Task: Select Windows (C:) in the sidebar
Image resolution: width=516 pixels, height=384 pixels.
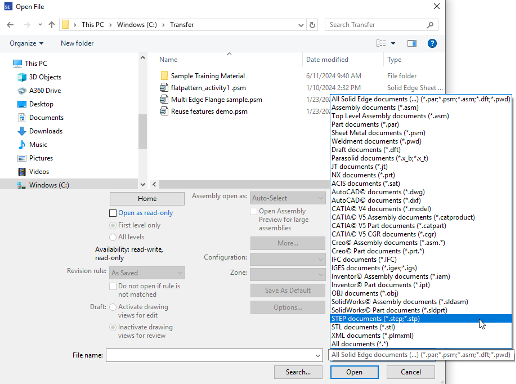Action: tap(49, 185)
